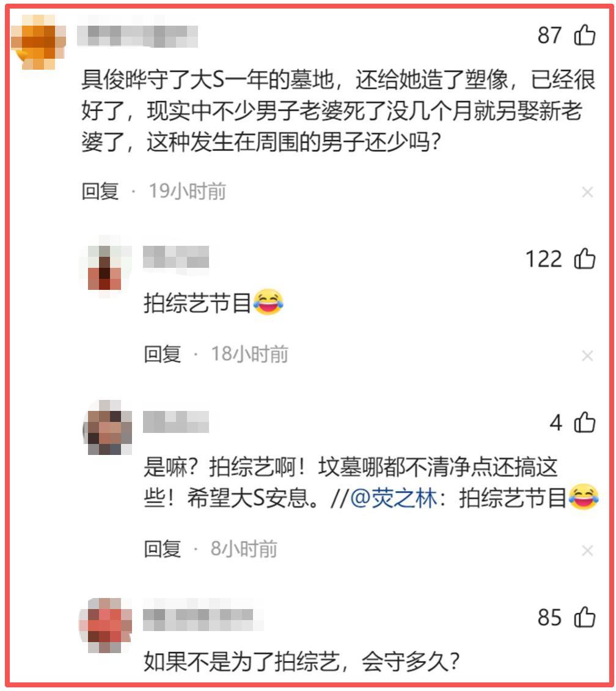This screenshot has width=616, height=691.
Task: Dismiss the comment posted 19小时前
Action: [x=587, y=192]
